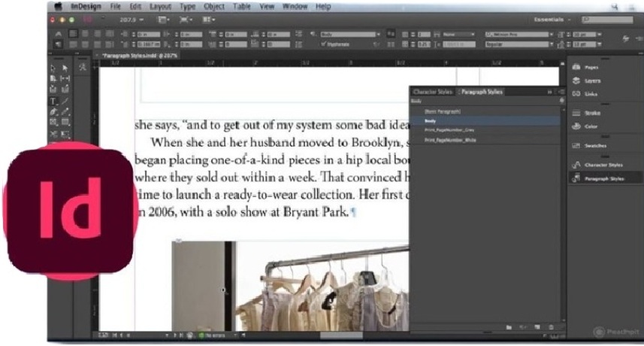Open the Color panel

click(x=591, y=126)
